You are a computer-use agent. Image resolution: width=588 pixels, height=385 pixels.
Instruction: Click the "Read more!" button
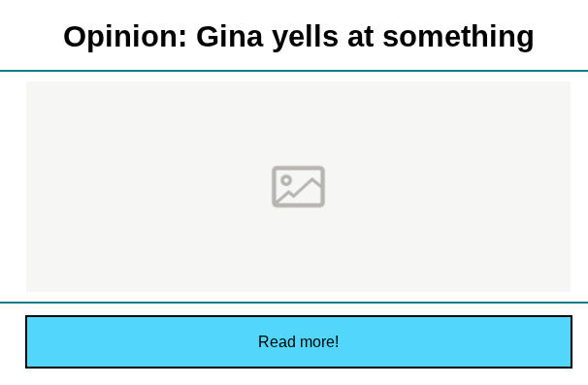point(299,342)
